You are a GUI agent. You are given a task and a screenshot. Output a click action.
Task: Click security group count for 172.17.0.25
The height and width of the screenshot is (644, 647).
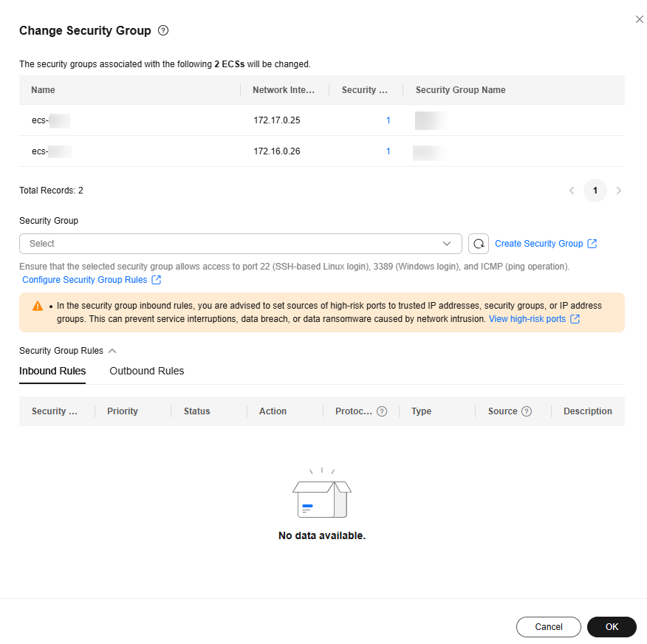(388, 120)
